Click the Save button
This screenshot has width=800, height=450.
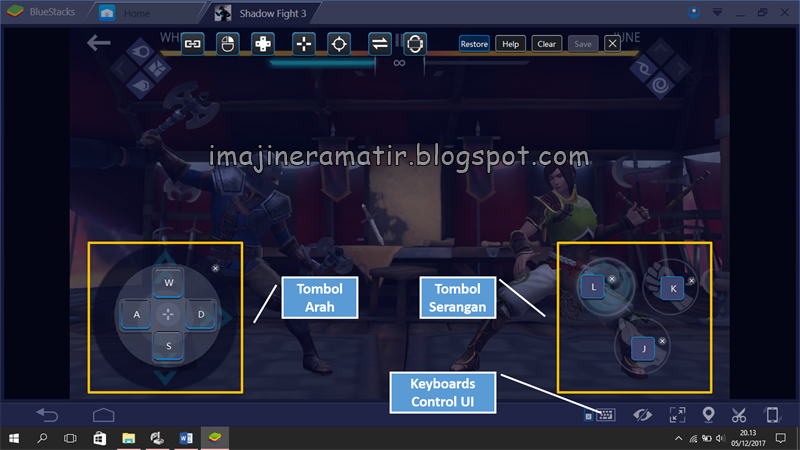click(583, 44)
